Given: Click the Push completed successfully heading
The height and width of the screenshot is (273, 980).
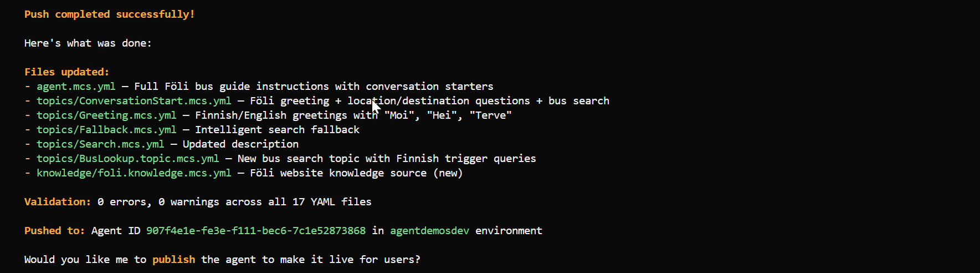Looking at the screenshot, I should tap(110, 14).
